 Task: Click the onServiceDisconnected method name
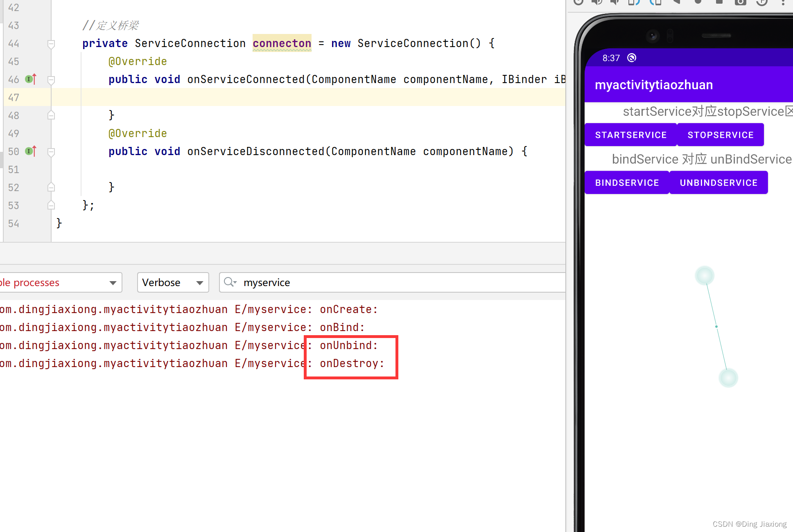(x=256, y=151)
